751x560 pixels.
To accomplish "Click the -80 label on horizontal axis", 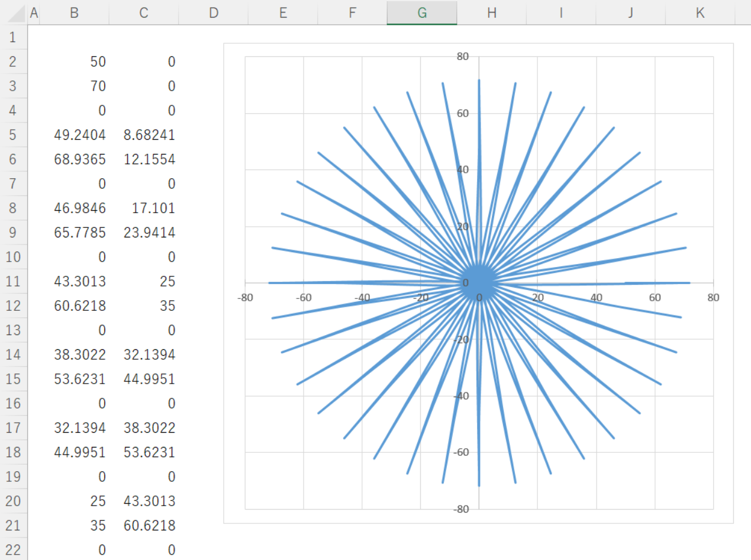I will [245, 297].
